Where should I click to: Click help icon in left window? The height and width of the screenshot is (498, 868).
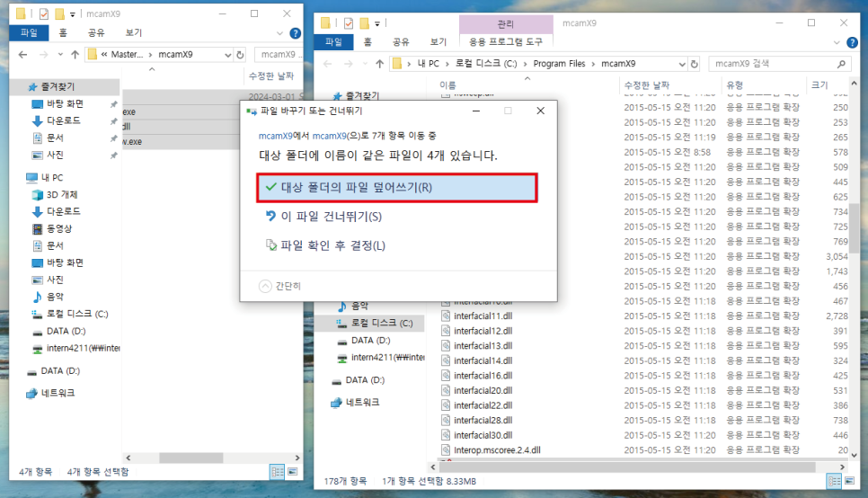296,33
